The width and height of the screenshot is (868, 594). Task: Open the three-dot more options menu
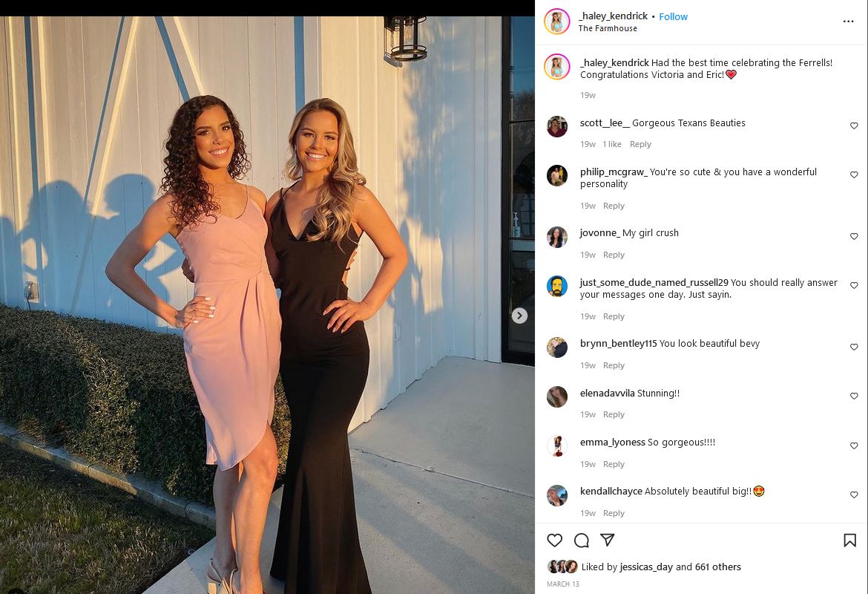848,22
